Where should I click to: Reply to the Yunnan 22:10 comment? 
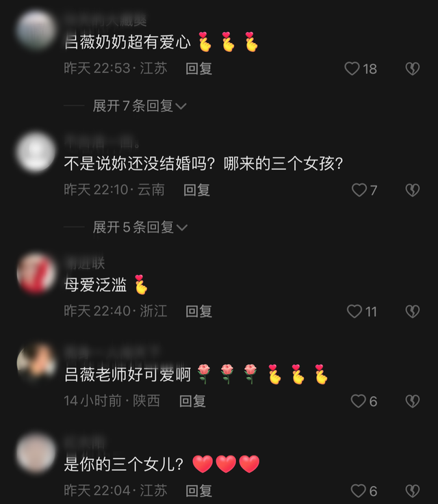coord(197,190)
